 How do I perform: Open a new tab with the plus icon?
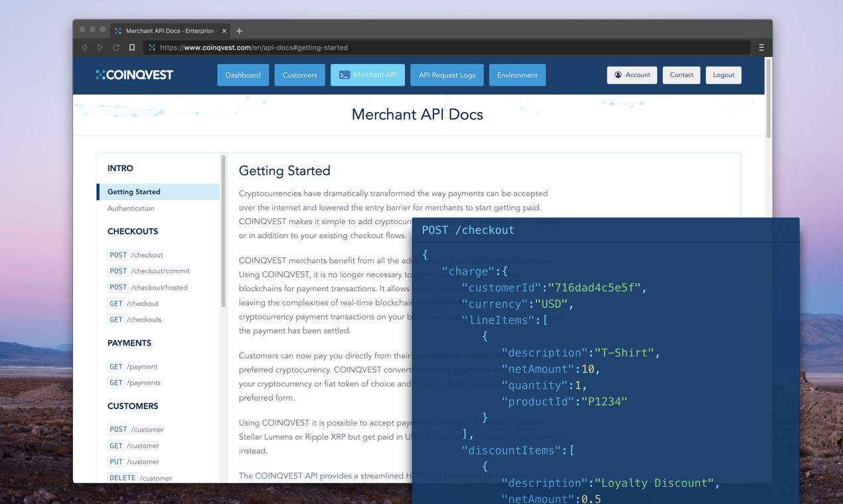pyautogui.click(x=240, y=31)
